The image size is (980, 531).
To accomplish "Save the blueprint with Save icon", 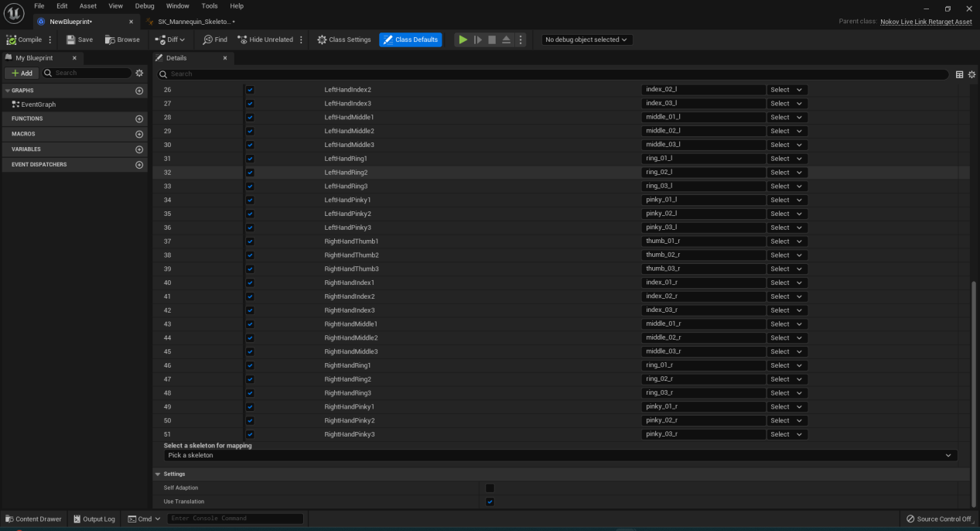I will (x=71, y=39).
